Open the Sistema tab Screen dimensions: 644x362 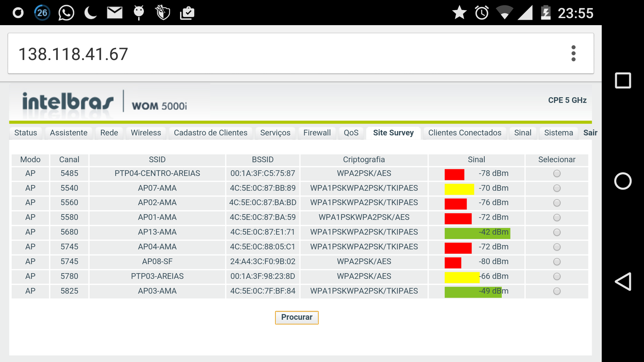point(558,133)
